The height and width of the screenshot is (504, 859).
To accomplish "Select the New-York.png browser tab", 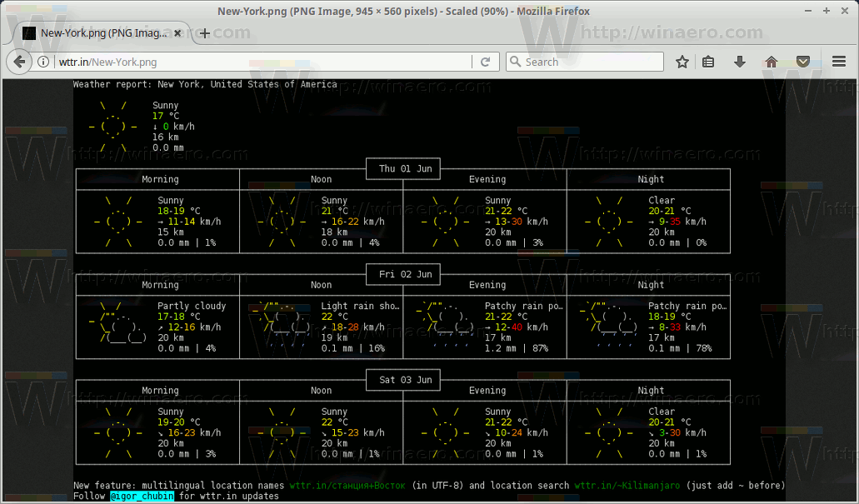I will click(100, 32).
